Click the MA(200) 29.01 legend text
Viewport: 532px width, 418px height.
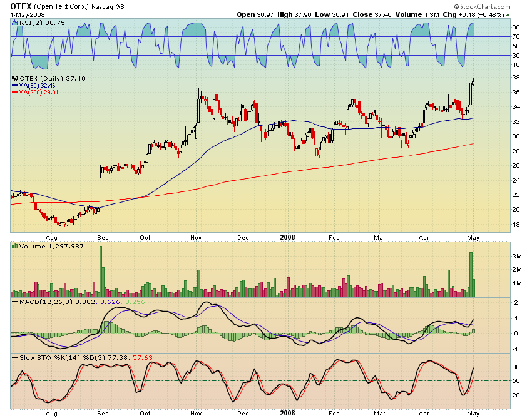click(38, 92)
